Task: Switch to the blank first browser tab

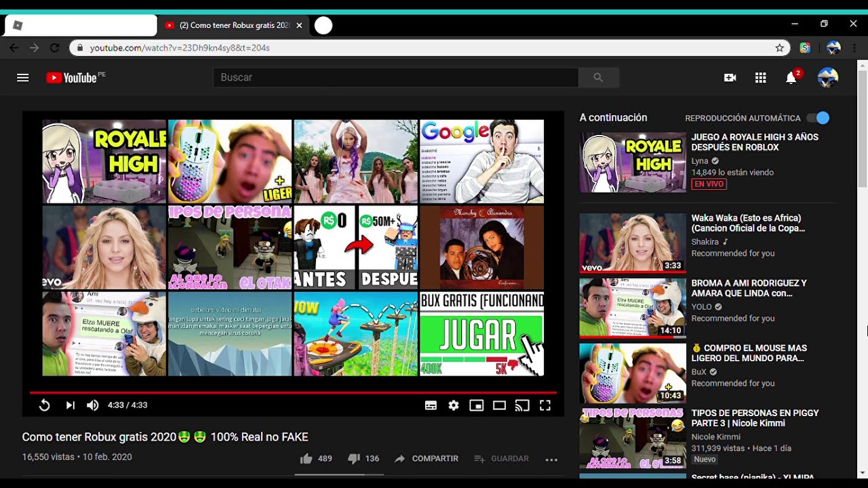Action: click(x=80, y=26)
